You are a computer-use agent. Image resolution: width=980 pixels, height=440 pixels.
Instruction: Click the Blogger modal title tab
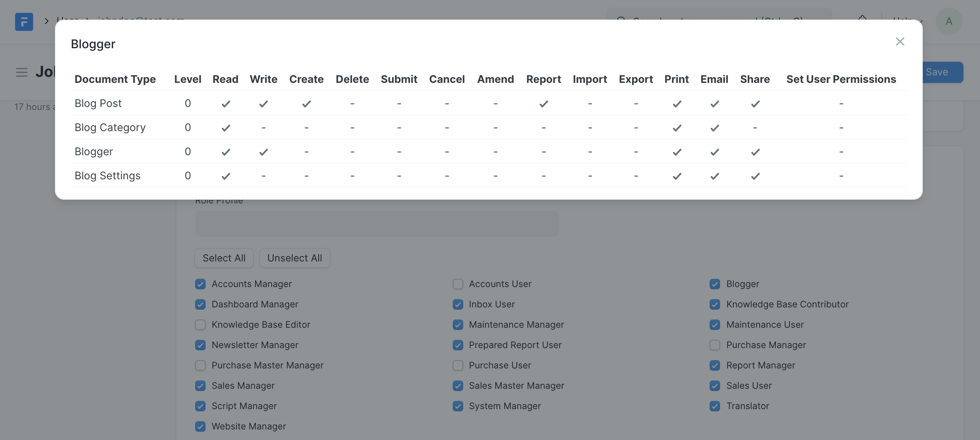(x=93, y=42)
